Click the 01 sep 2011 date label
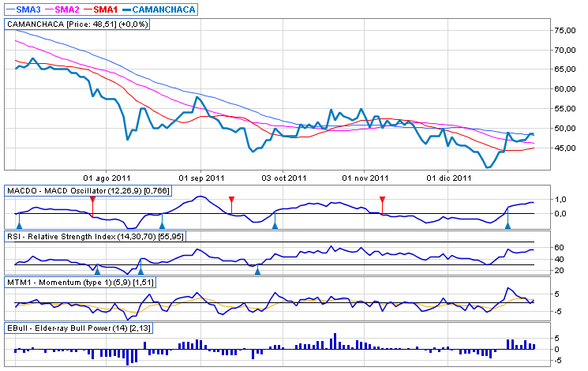 201,178
